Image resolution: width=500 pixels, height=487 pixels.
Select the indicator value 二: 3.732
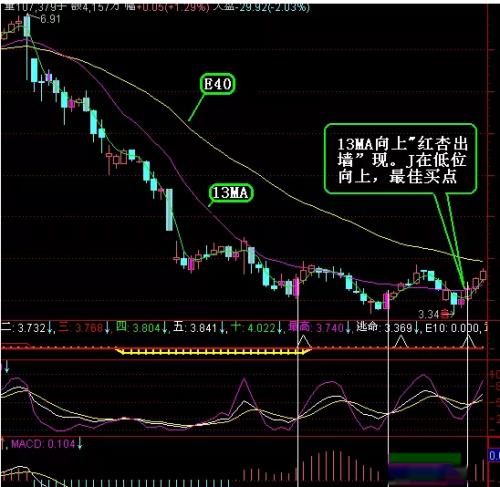pyautogui.click(x=23, y=328)
